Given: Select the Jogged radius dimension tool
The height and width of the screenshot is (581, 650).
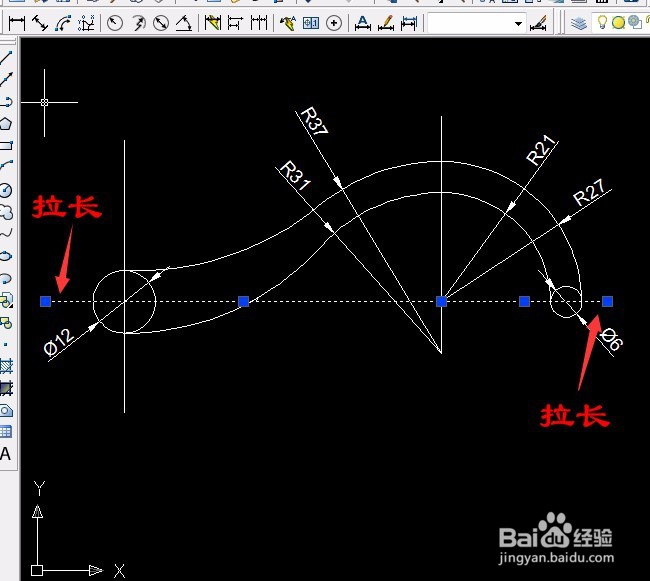Looking at the screenshot, I should coord(138,23).
